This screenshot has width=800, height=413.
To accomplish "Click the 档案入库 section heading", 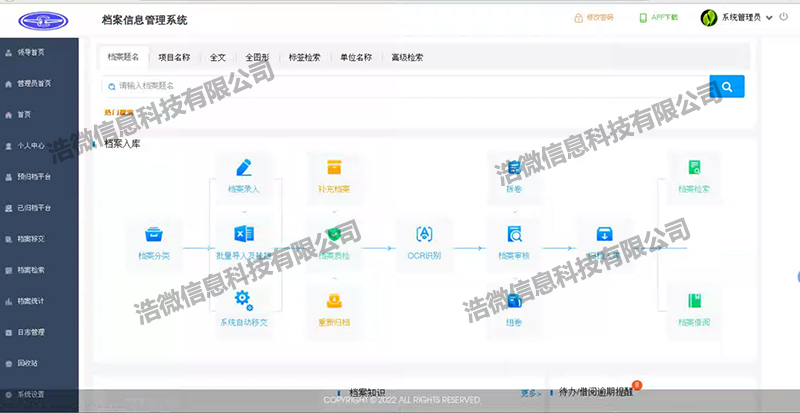I will click(x=122, y=144).
